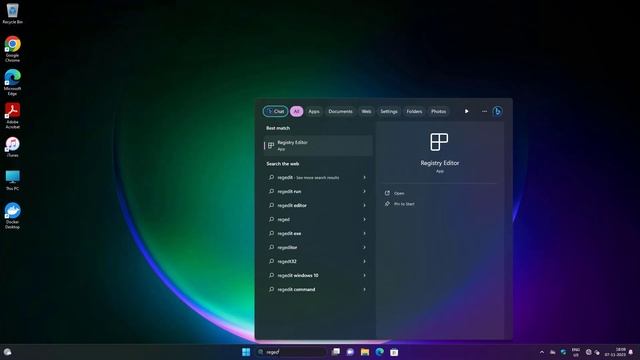Click the 'regedit command' suggestion text
640x360 pixels.
296,289
